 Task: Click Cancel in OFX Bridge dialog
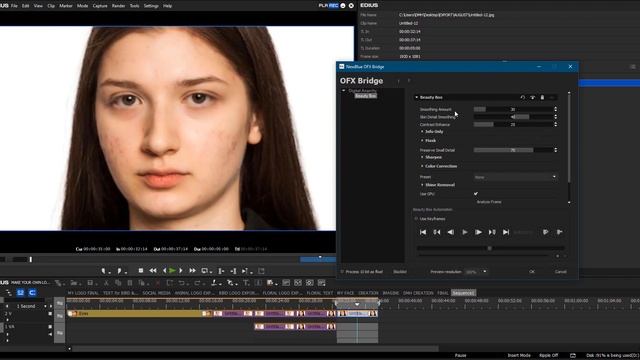[x=560, y=272]
